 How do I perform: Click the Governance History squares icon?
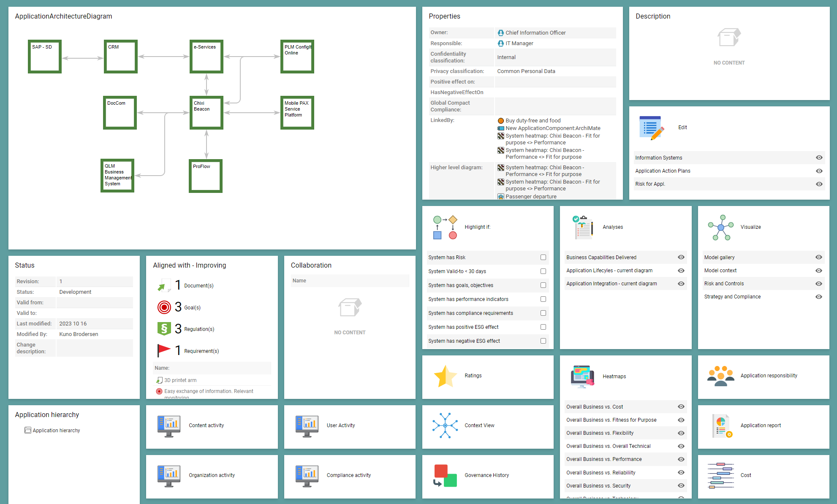coord(445,475)
